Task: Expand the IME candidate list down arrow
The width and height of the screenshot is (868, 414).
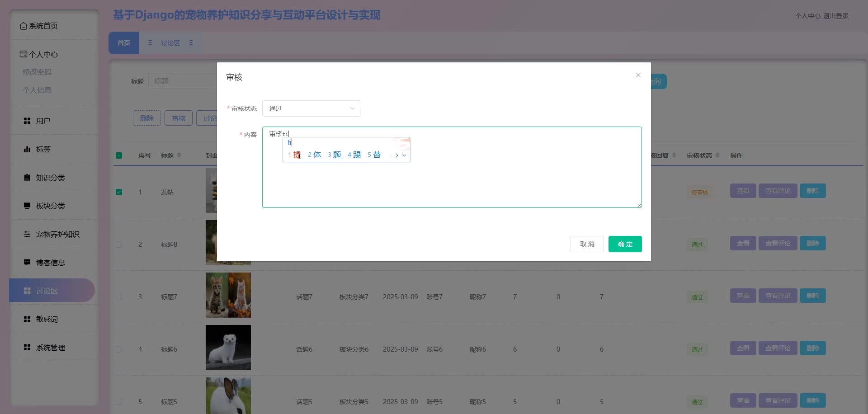Action: point(404,155)
